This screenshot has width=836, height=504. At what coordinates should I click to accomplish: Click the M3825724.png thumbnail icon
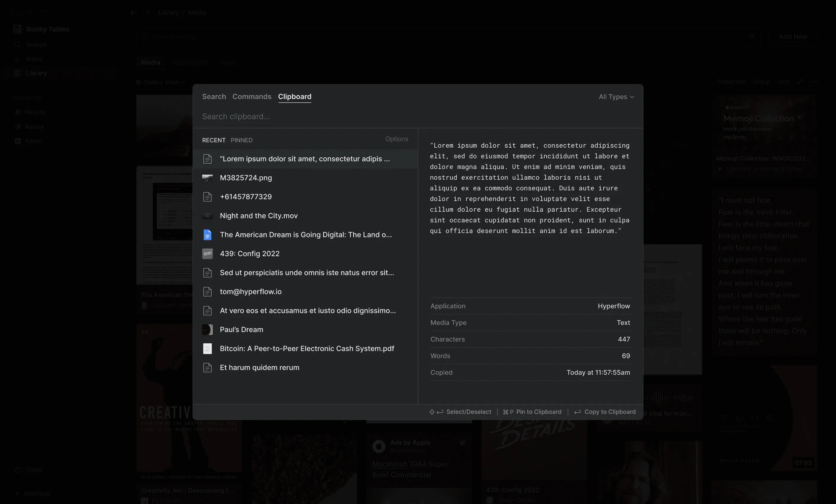pyautogui.click(x=207, y=178)
